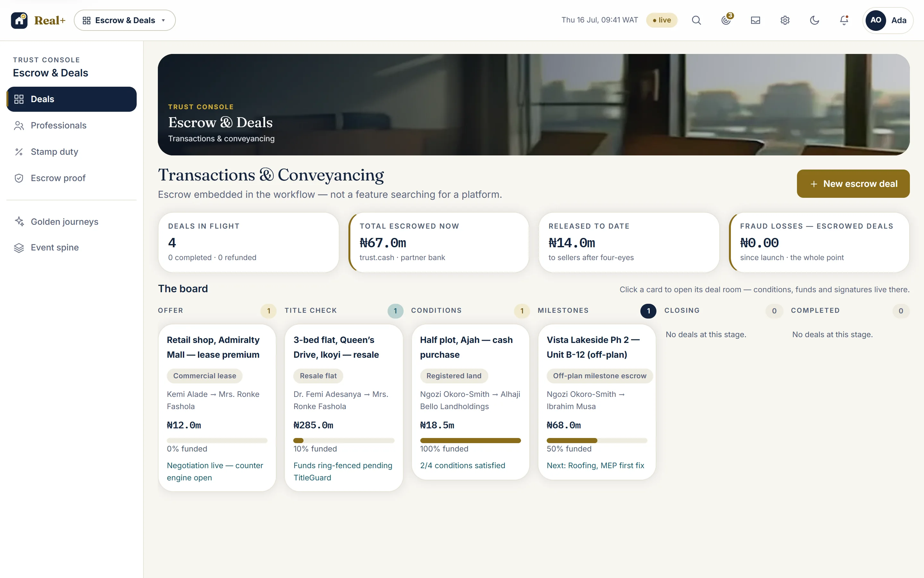The image size is (924, 578).
Task: Click the 0% funded progress bar
Action: point(217,441)
